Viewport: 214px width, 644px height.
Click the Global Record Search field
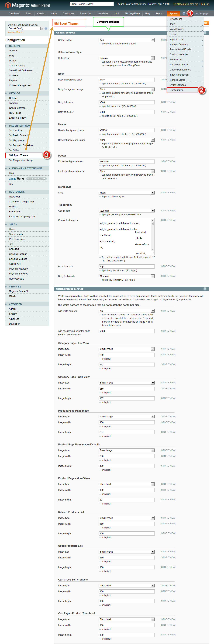click(x=92, y=4)
